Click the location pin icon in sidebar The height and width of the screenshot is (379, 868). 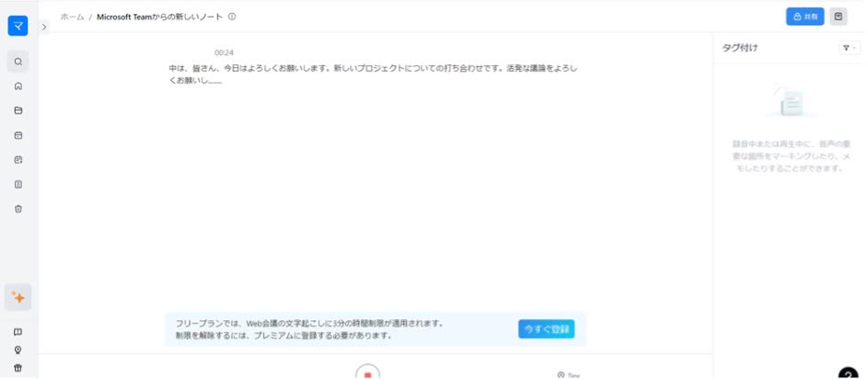point(18,350)
